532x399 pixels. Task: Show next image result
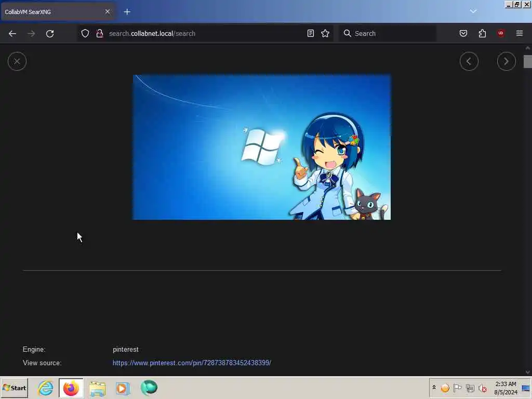pos(506,61)
